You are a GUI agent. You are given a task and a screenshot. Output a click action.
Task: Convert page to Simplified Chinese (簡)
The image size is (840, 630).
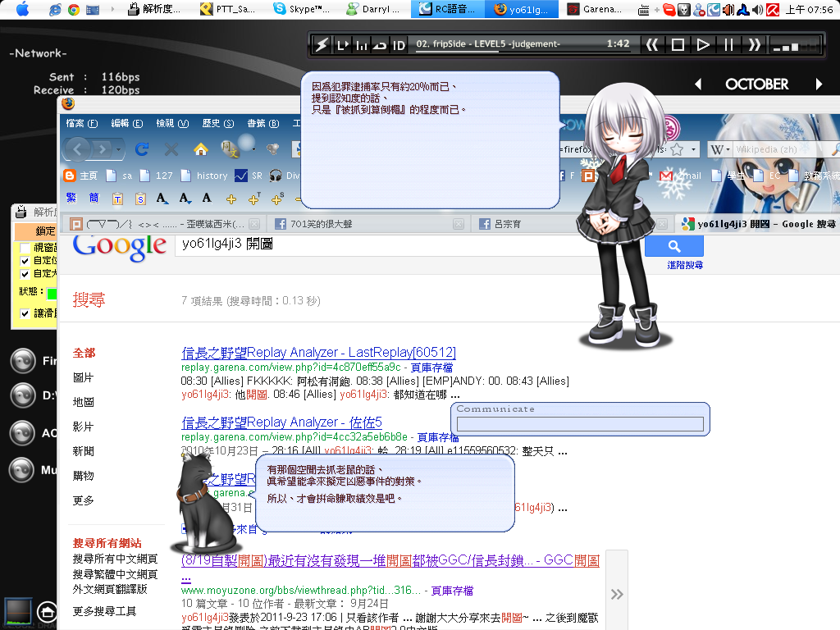tap(94, 199)
